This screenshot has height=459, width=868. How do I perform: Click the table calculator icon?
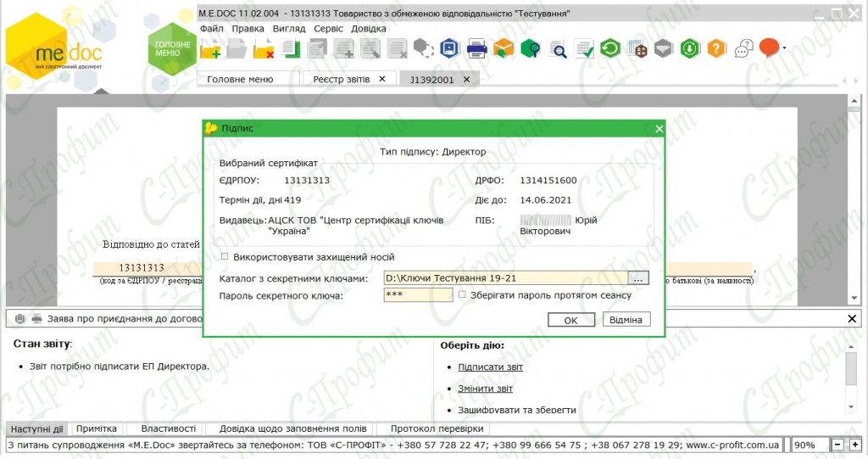click(637, 48)
